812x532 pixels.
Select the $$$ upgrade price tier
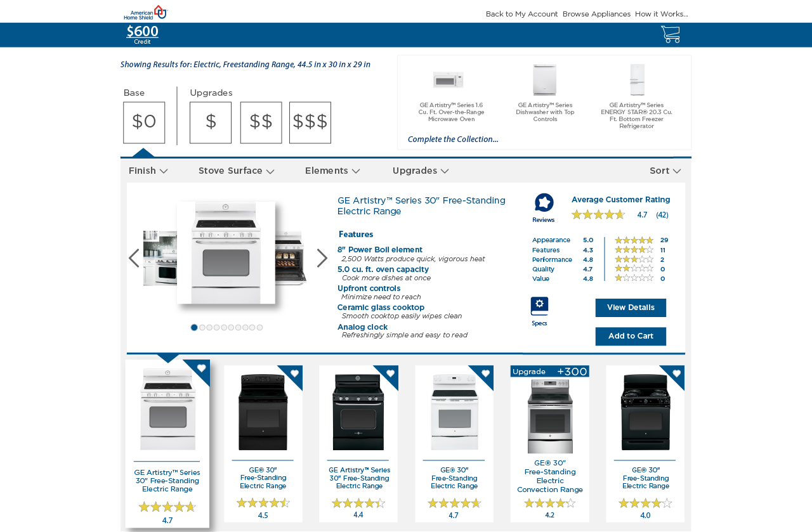point(310,122)
